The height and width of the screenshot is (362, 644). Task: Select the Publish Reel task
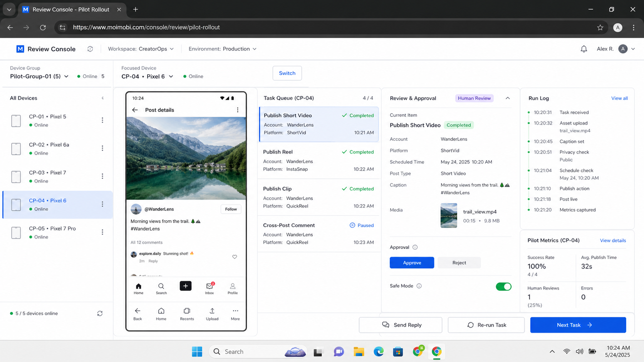[x=319, y=160]
